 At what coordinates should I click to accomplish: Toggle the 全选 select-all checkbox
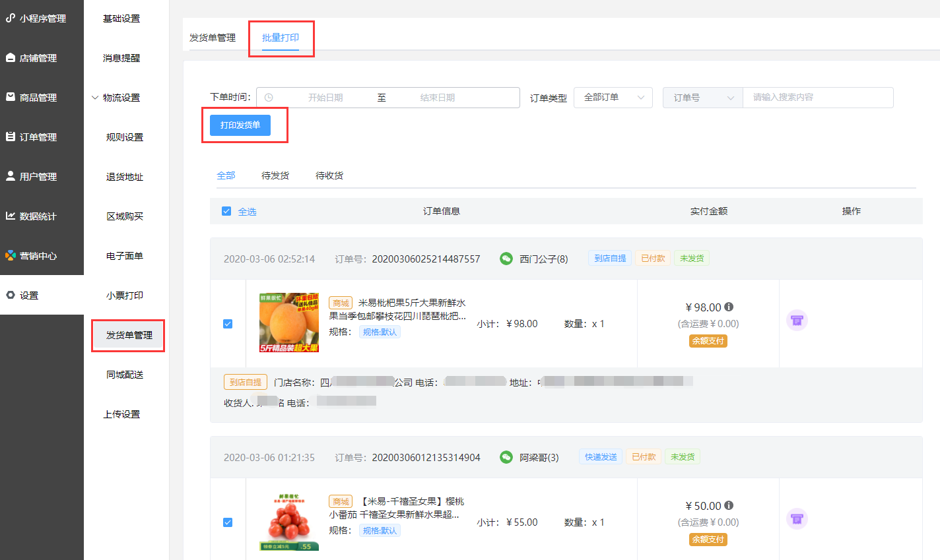click(226, 211)
